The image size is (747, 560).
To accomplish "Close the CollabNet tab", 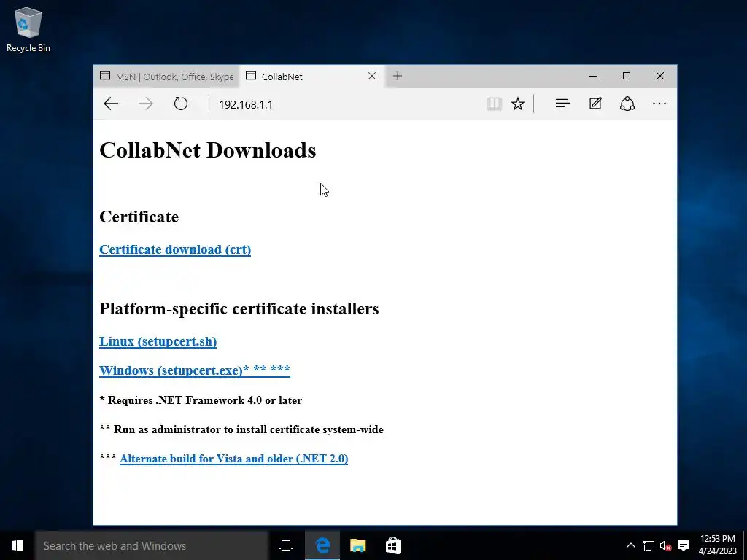I will click(372, 76).
